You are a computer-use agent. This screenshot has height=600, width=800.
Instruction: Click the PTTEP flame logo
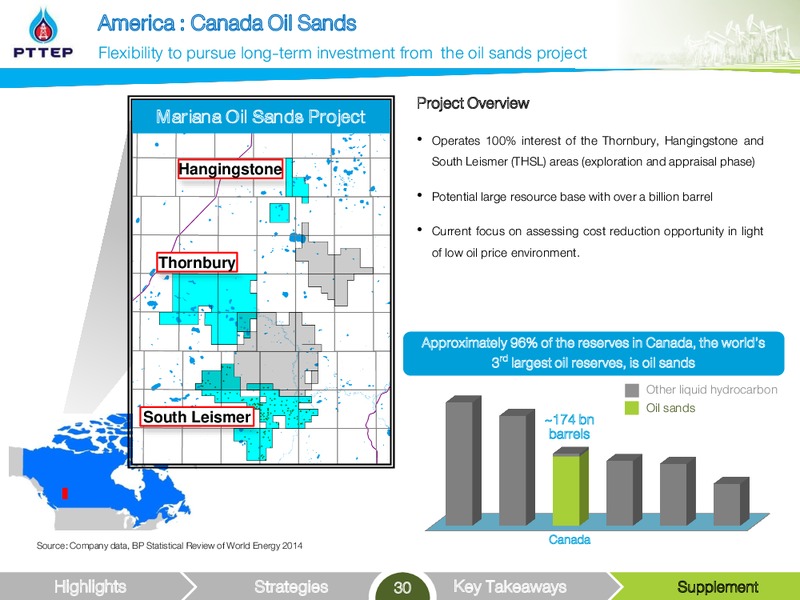pyautogui.click(x=43, y=27)
